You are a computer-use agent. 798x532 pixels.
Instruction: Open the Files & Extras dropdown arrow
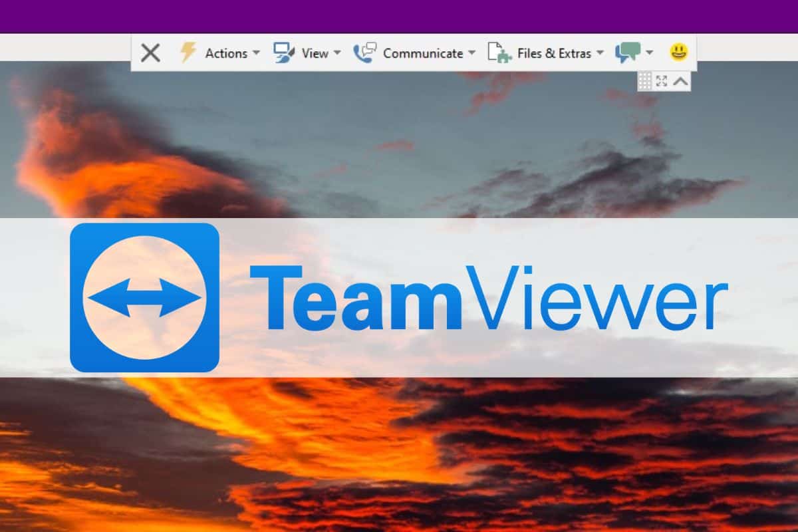[x=600, y=53]
